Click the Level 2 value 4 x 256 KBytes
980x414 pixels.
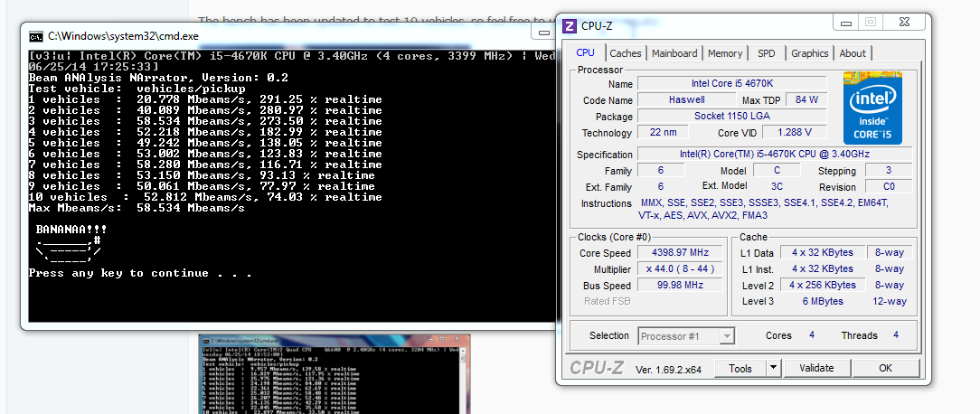point(823,285)
